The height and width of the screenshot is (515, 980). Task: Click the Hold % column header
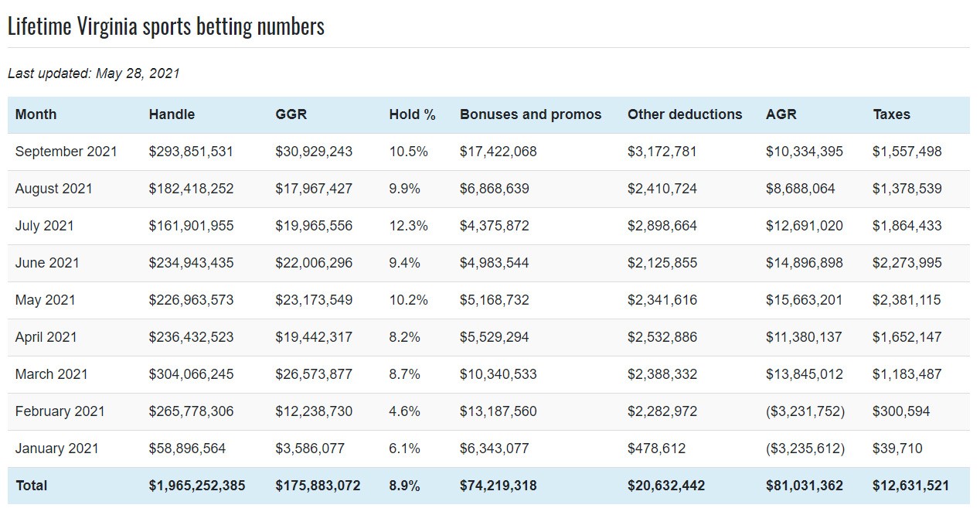click(x=412, y=114)
